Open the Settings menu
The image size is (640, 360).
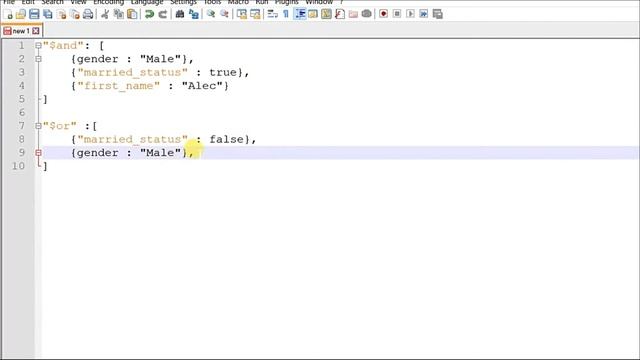coord(183,2)
